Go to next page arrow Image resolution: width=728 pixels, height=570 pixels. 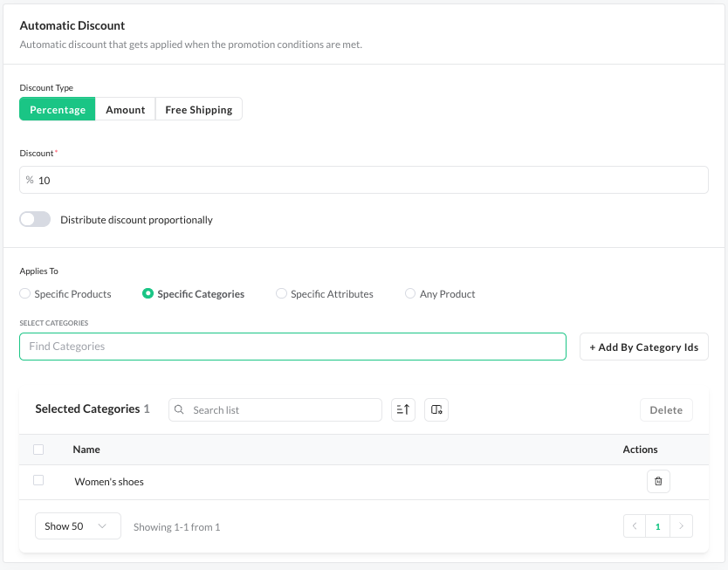[x=681, y=525]
